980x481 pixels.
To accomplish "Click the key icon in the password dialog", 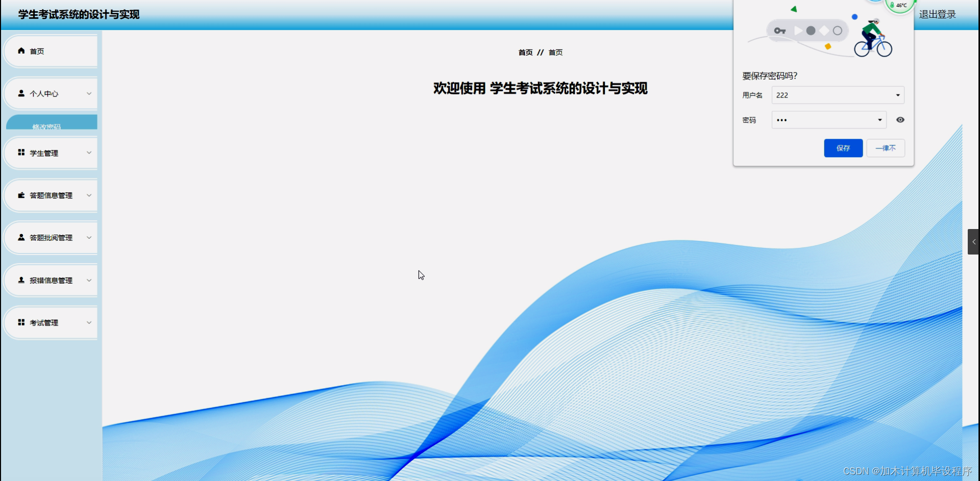I will coord(780,31).
